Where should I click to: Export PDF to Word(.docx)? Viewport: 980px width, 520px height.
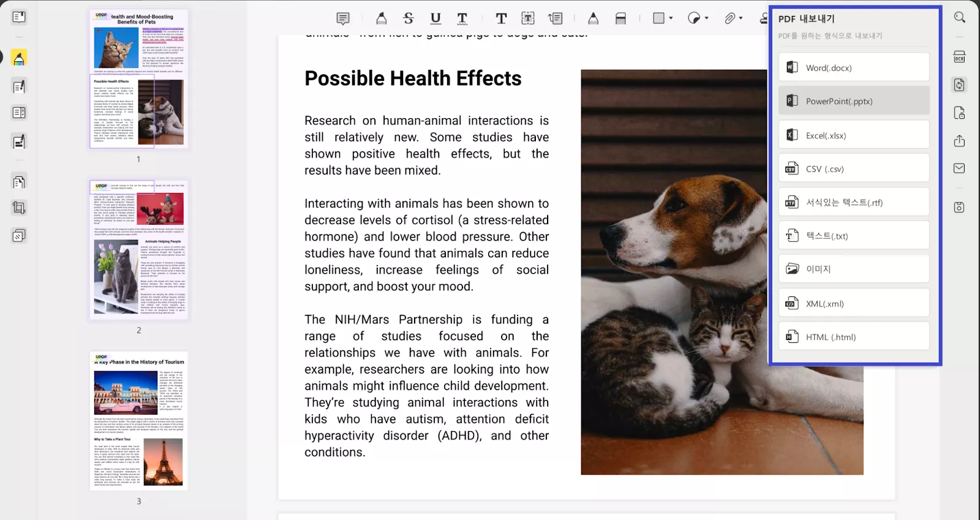(854, 67)
